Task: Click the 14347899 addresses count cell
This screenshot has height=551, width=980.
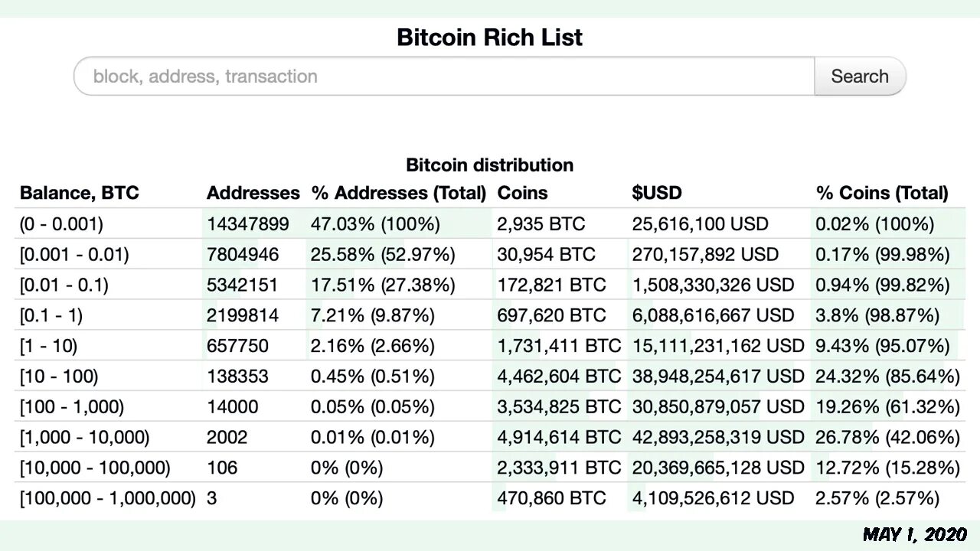Action: coord(248,224)
